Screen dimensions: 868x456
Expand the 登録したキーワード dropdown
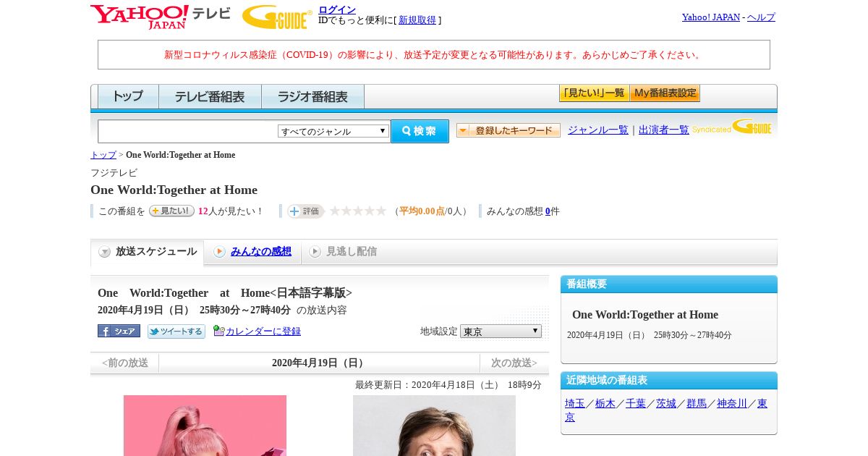(509, 130)
